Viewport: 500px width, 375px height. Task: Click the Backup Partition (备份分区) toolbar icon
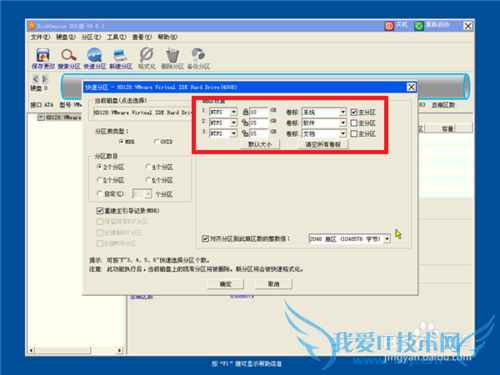[198, 55]
